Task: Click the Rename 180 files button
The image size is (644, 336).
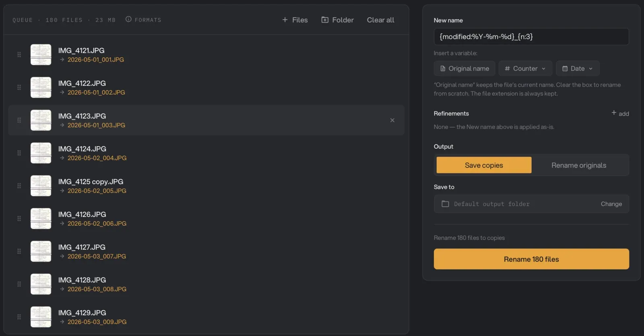Action: click(531, 259)
